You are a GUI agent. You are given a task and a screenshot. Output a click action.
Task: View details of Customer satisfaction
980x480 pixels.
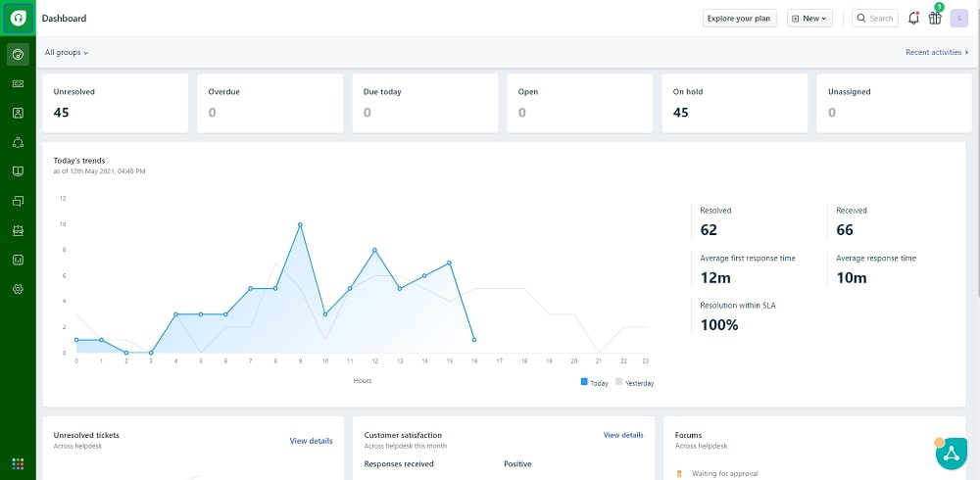pyautogui.click(x=623, y=435)
